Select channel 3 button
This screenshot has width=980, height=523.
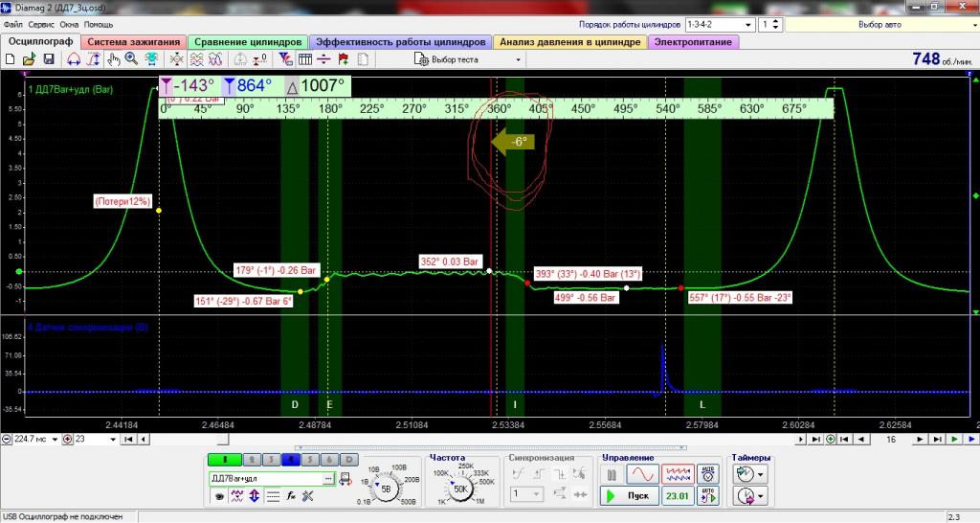pyautogui.click(x=271, y=459)
